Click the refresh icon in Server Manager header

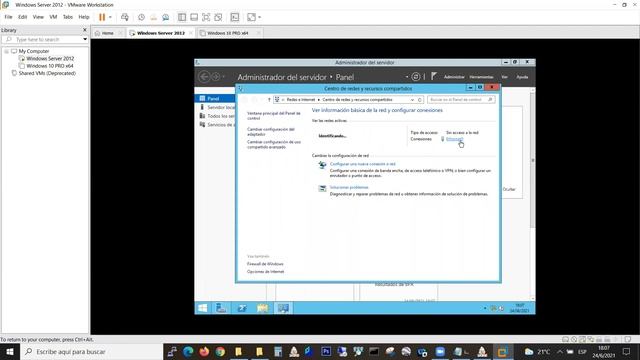416,77
